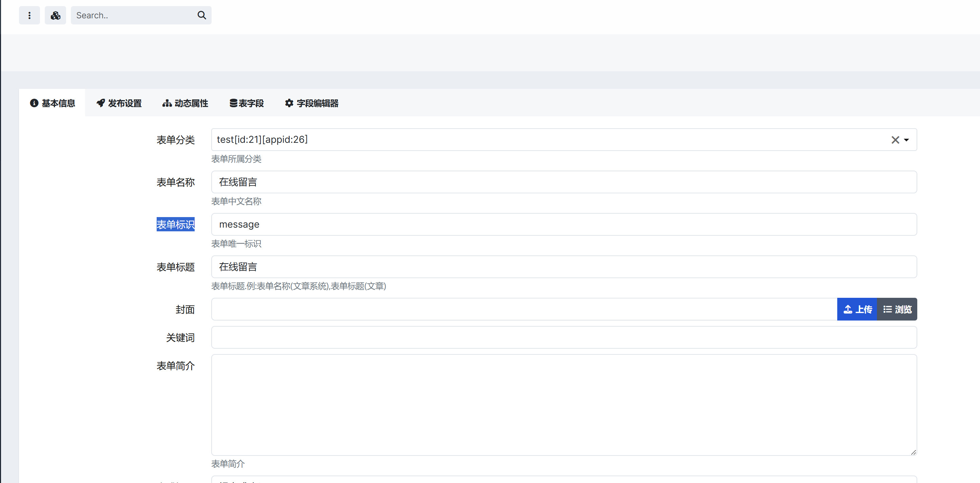Open the 表字段 tab
980x483 pixels.
click(x=247, y=103)
